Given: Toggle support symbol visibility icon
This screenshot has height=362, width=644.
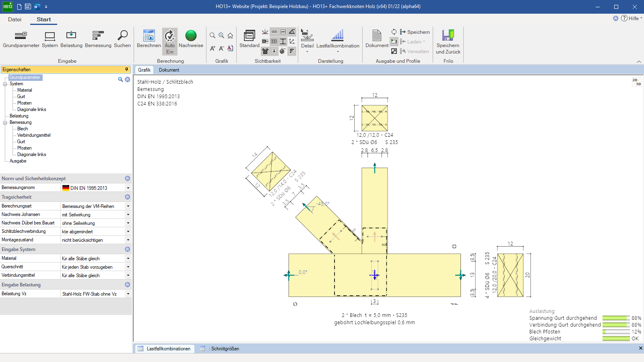Looking at the screenshot, I should click(x=265, y=32).
